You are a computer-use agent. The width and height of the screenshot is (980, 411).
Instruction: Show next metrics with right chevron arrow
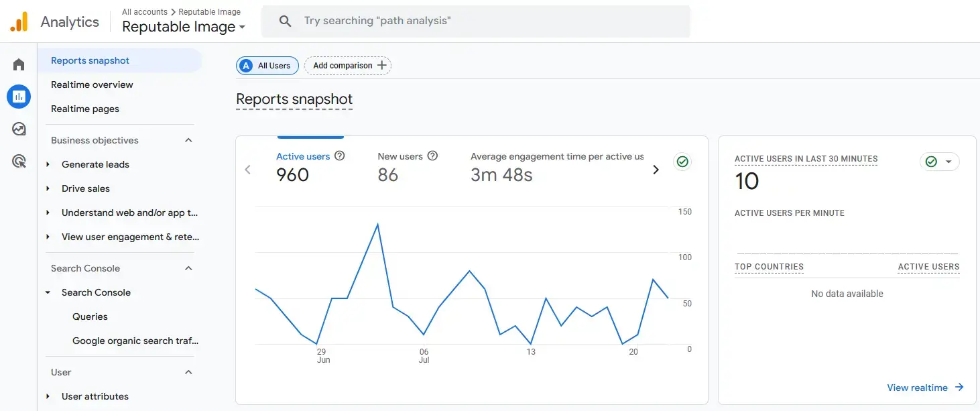(656, 170)
